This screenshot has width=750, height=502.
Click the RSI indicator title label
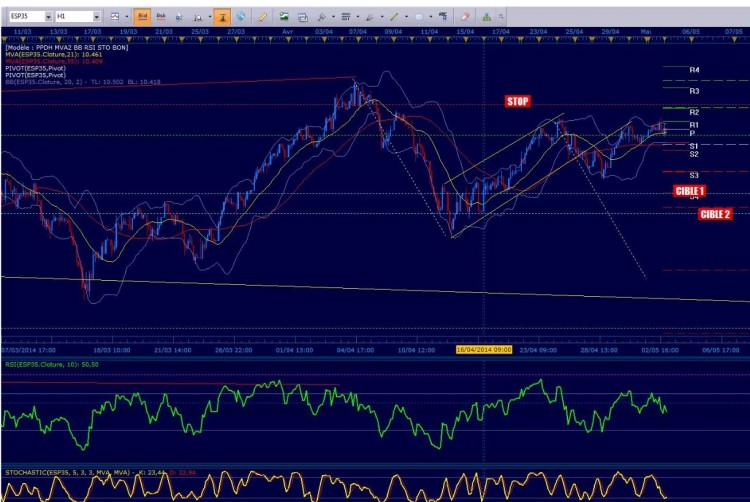click(52, 365)
